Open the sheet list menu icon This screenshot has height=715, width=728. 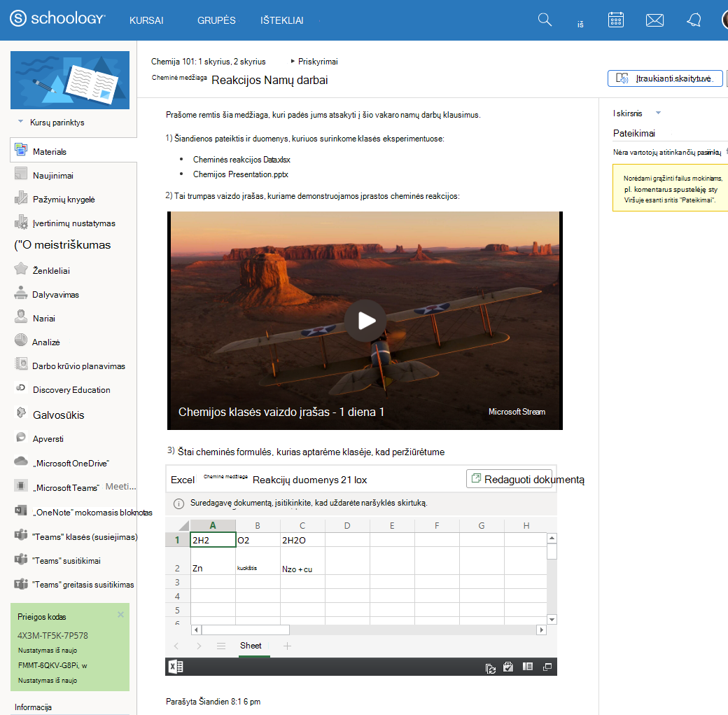pyautogui.click(x=221, y=646)
